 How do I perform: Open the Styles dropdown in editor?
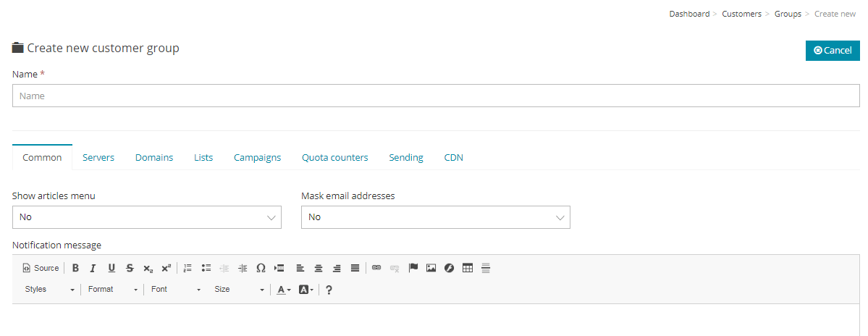click(49, 290)
